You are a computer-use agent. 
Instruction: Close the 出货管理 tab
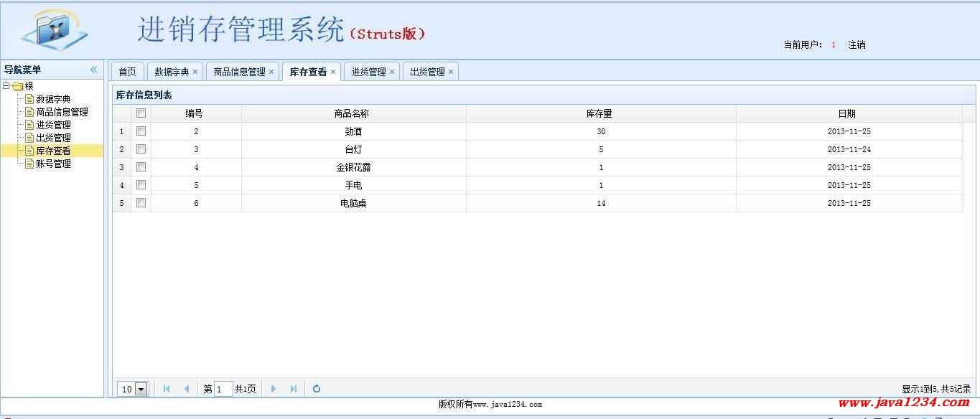click(x=451, y=72)
